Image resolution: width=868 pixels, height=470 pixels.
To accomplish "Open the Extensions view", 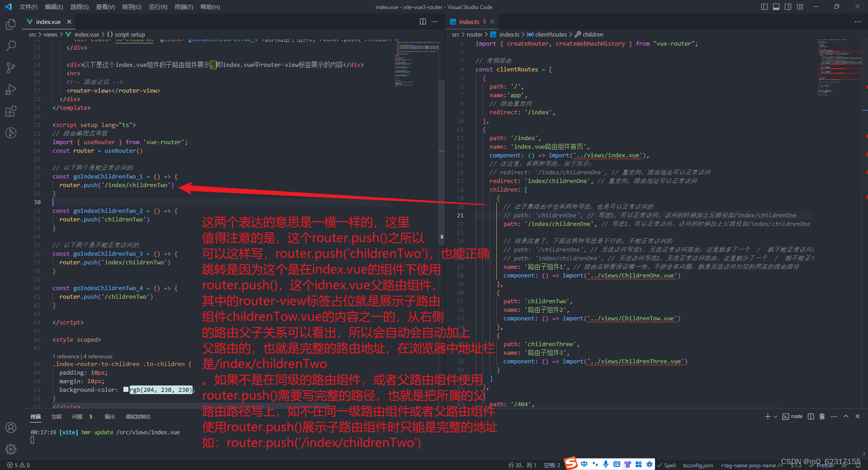I will tap(11, 111).
